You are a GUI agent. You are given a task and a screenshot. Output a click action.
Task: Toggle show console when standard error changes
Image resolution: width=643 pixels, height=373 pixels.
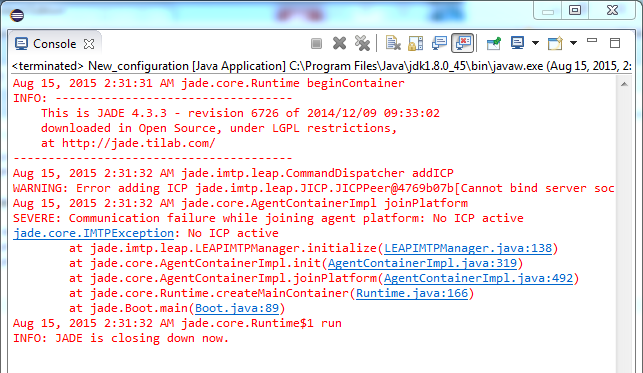coord(463,43)
